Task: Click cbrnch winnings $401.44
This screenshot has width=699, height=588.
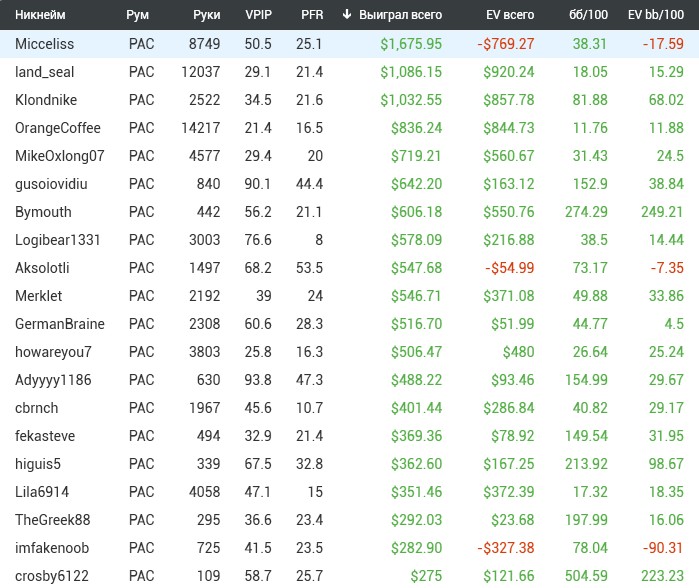Action: 416,408
